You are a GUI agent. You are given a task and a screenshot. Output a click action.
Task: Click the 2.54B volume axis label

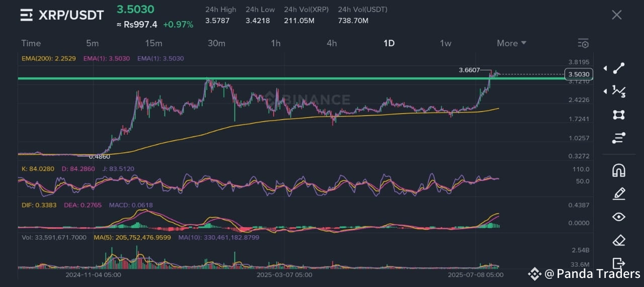tap(581, 250)
